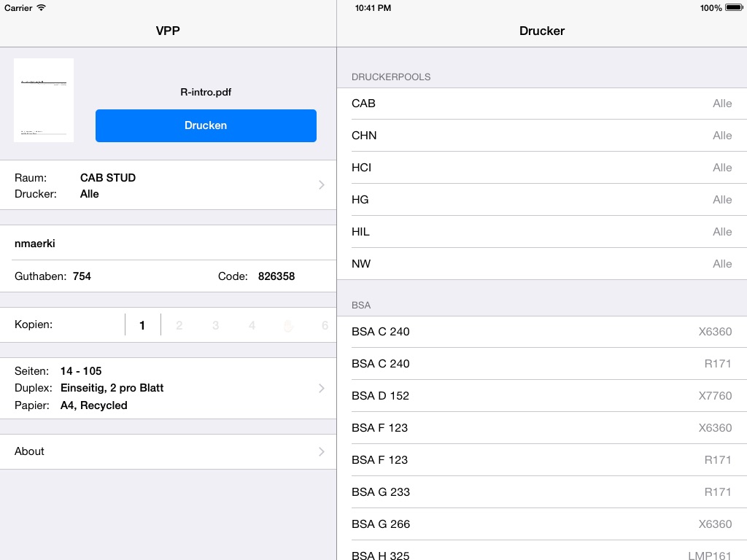Select 6 copies in Kopien picker
Image resolution: width=747 pixels, height=560 pixels.
325,325
